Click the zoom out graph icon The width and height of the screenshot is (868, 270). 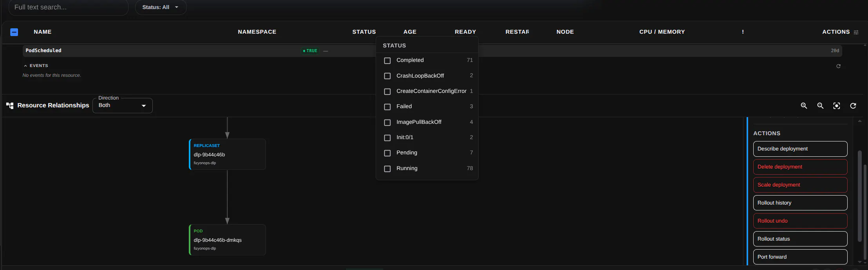(820, 106)
